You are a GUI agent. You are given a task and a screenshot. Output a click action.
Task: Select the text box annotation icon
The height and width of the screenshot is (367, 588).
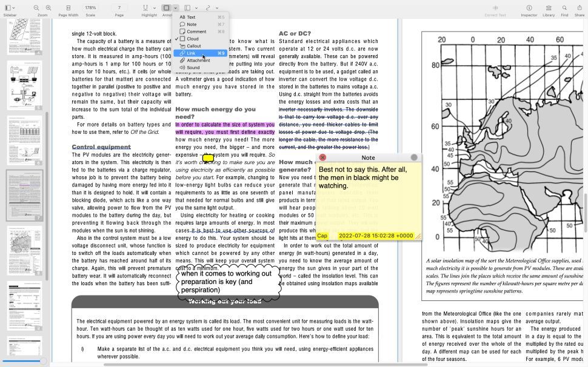(187, 6)
